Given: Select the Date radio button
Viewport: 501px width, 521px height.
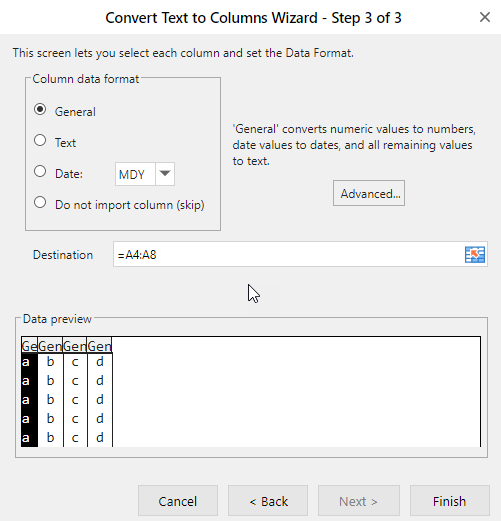Looking at the screenshot, I should click(40, 171).
